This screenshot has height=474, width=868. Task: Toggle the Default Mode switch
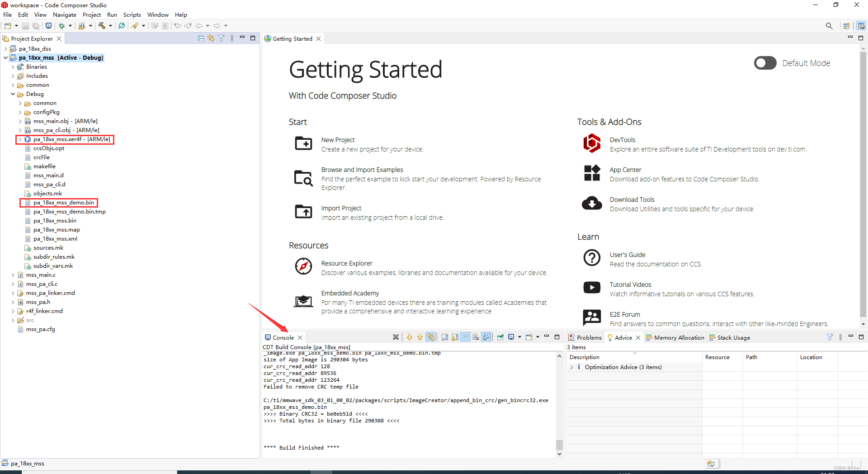coord(765,63)
